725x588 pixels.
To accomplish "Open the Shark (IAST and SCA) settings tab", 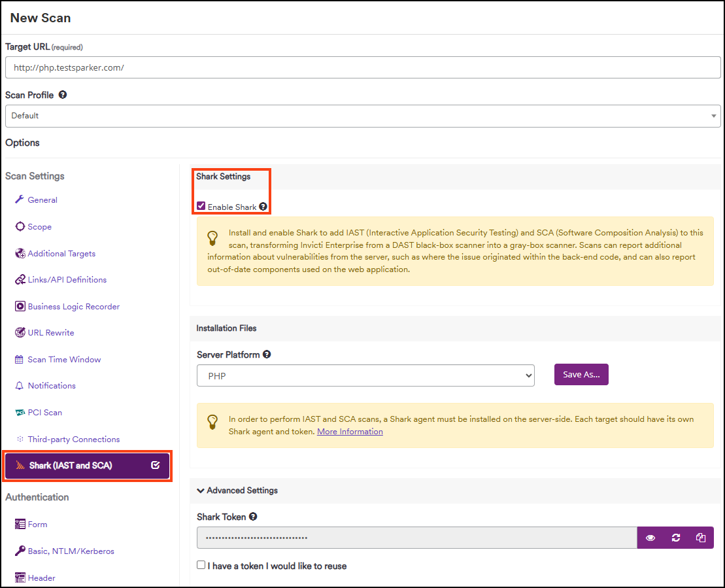I will (x=87, y=466).
